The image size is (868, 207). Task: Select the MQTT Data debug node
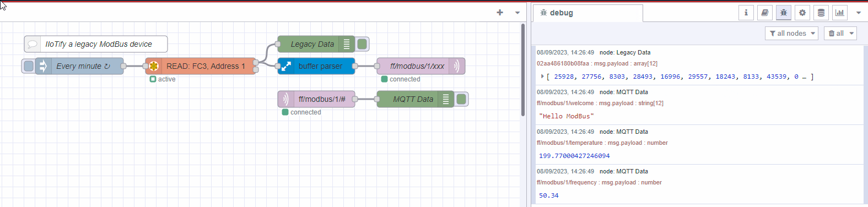416,99
